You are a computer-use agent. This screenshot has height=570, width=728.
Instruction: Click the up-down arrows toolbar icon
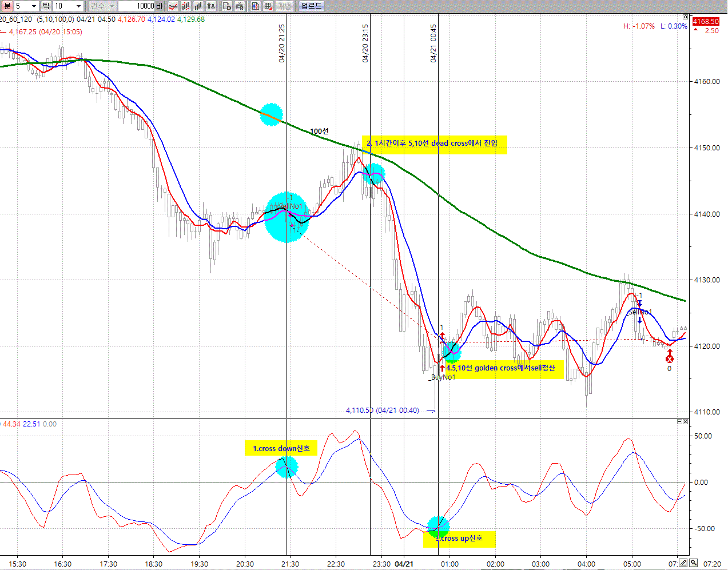(x=211, y=6)
